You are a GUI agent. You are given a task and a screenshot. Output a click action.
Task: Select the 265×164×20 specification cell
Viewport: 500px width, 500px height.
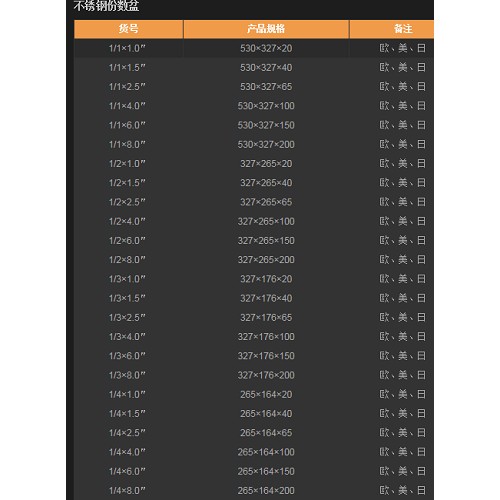266,395
